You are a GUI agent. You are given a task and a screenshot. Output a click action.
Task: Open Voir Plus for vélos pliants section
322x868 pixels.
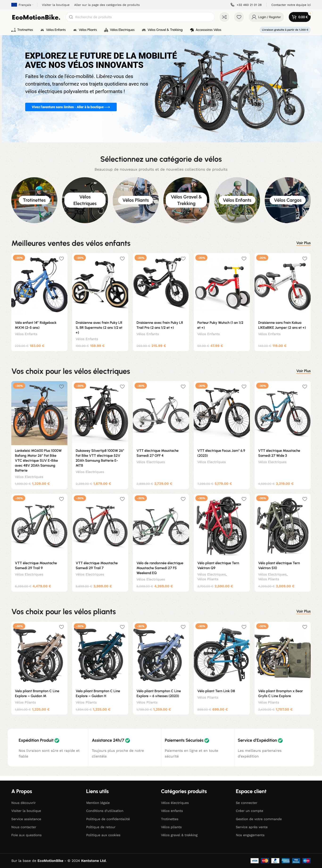tap(303, 611)
